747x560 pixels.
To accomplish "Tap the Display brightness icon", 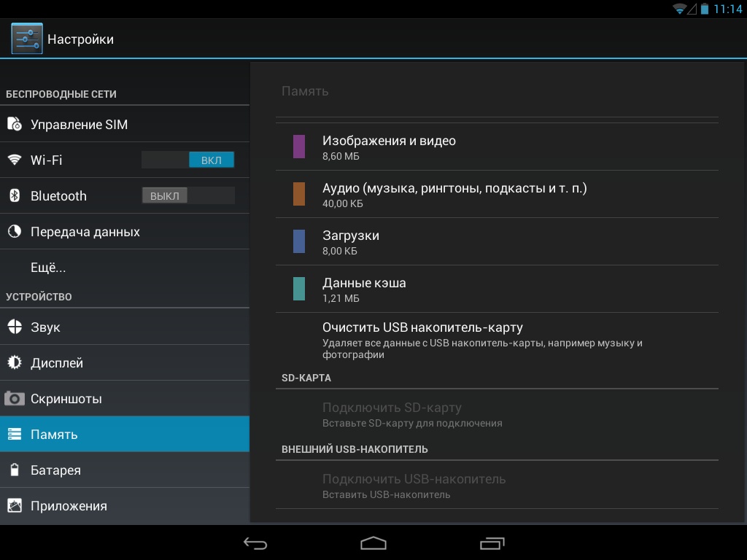I will click(x=15, y=362).
